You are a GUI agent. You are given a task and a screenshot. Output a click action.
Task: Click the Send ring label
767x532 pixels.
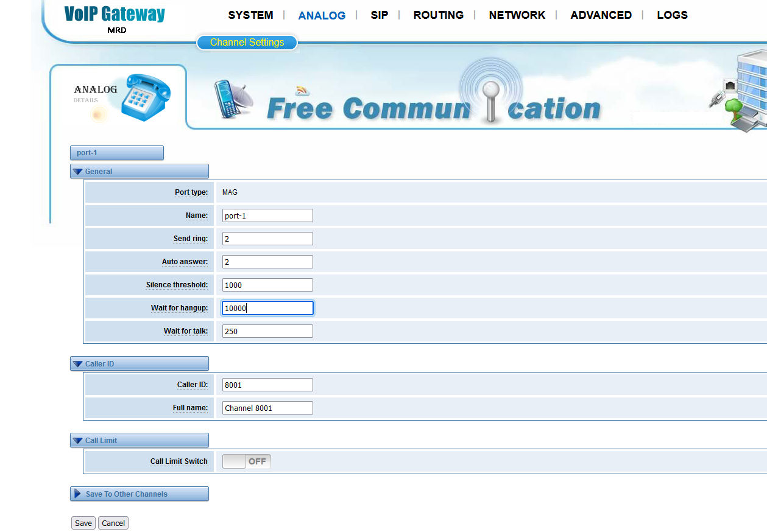191,239
